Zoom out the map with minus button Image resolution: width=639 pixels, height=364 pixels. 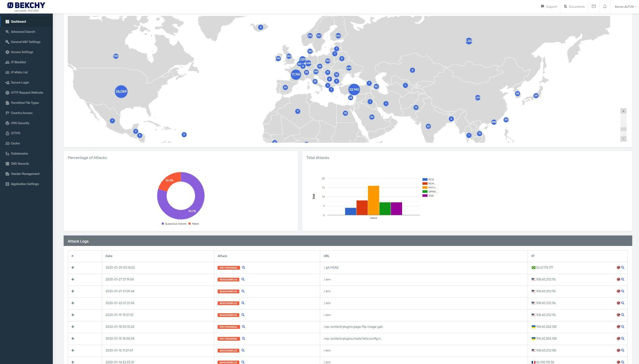pyautogui.click(x=623, y=139)
